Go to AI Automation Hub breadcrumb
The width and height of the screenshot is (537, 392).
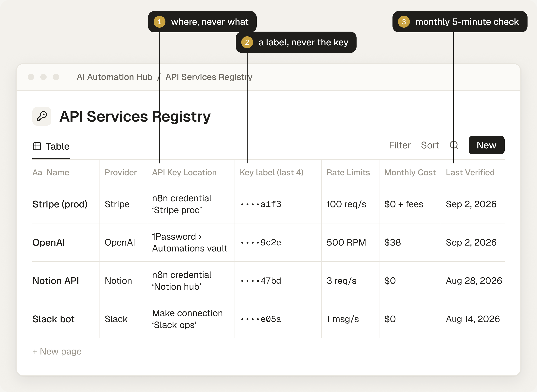(114, 77)
